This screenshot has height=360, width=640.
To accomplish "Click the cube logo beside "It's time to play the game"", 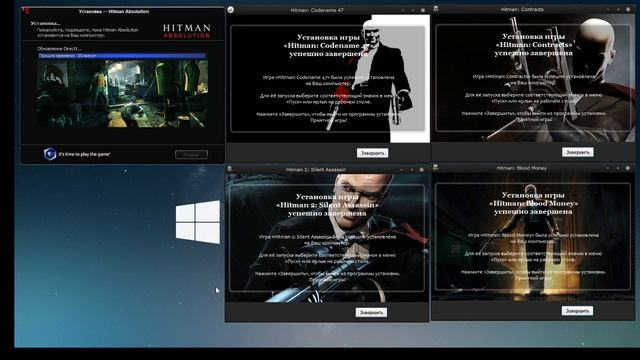I will tap(50, 154).
